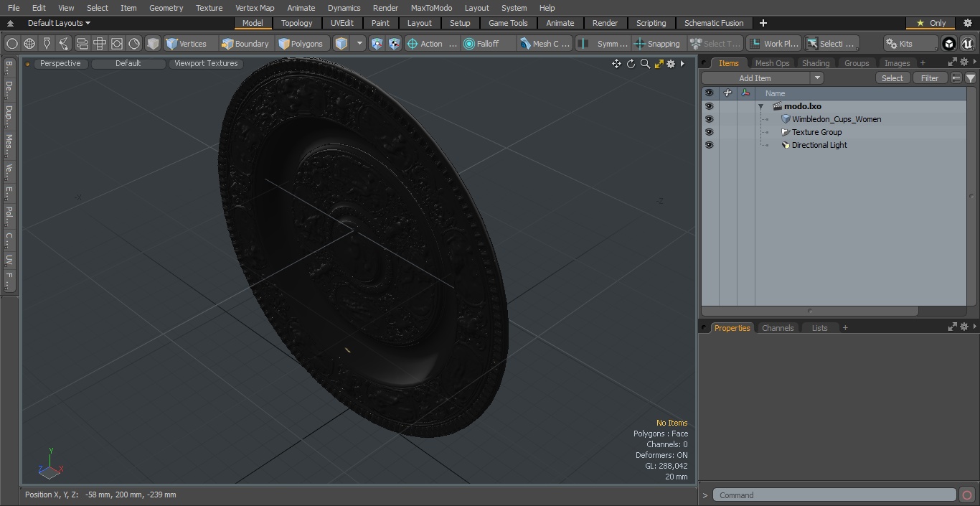
Task: Click the Work Plane button
Action: (x=773, y=44)
